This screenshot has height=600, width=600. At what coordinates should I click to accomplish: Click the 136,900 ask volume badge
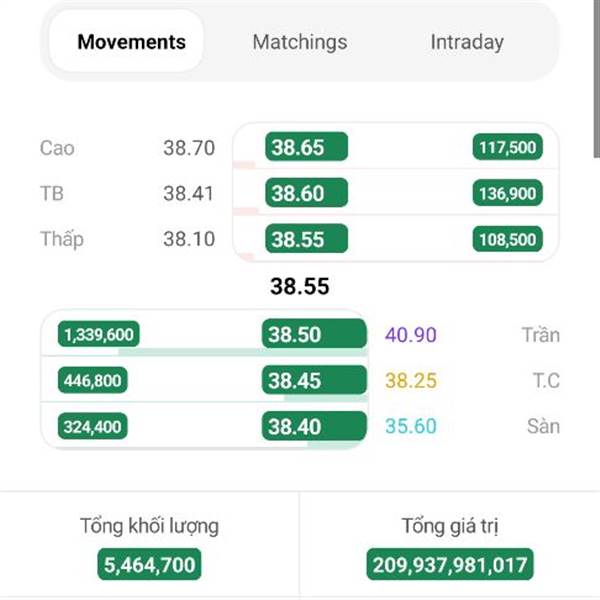pos(507,193)
